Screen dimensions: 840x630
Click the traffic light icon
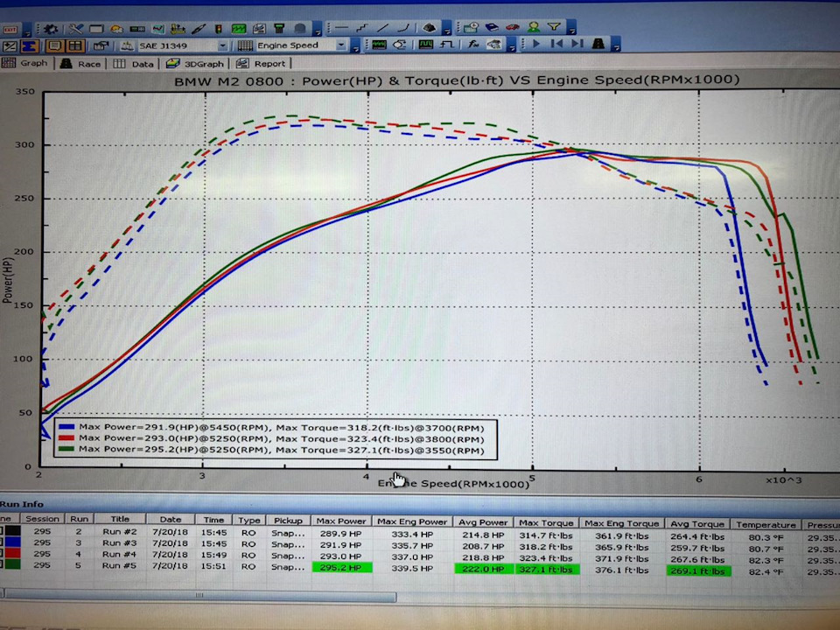coord(219,29)
